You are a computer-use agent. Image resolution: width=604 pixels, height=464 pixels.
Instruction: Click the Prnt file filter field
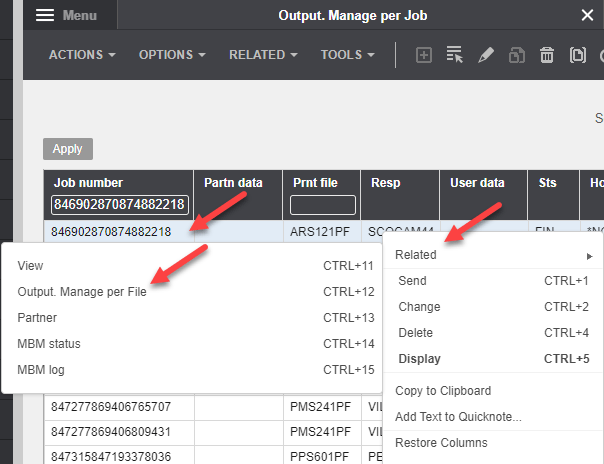click(322, 205)
